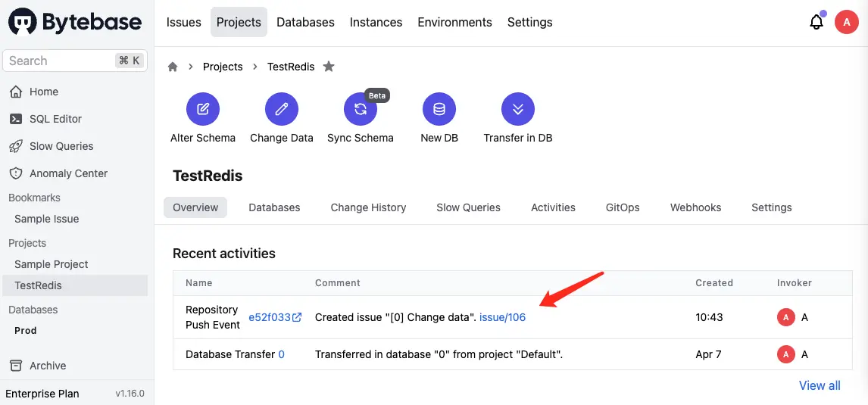Click the New DB database icon
The height and width of the screenshot is (405, 868).
[439, 109]
